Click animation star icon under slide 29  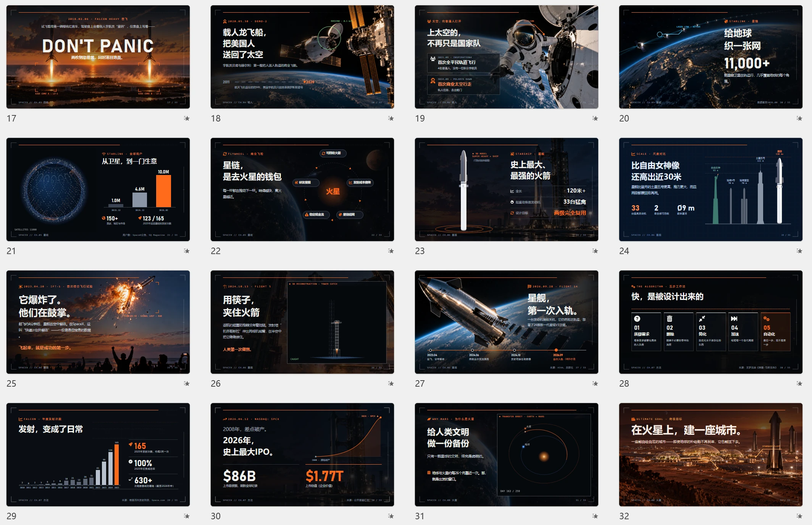click(187, 516)
